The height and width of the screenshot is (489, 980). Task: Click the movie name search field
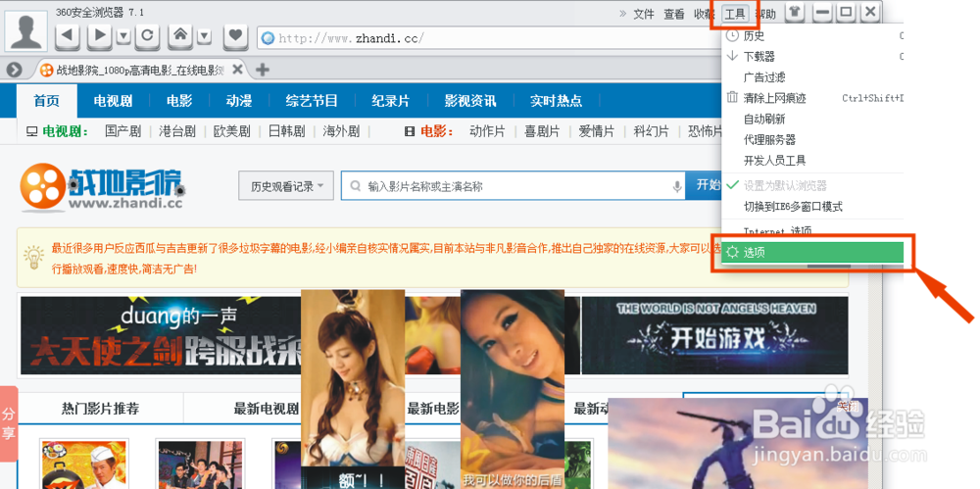point(514,186)
